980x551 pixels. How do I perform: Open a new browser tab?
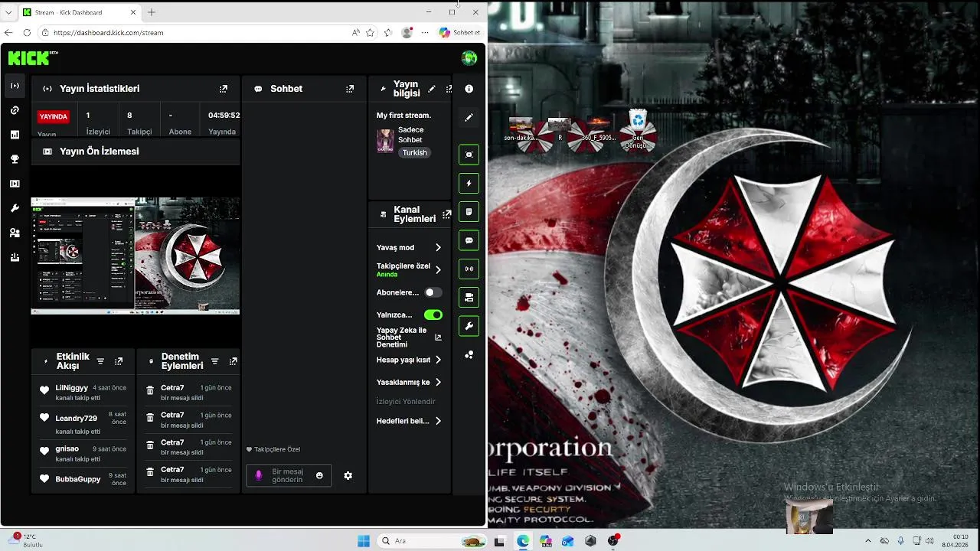tap(152, 12)
